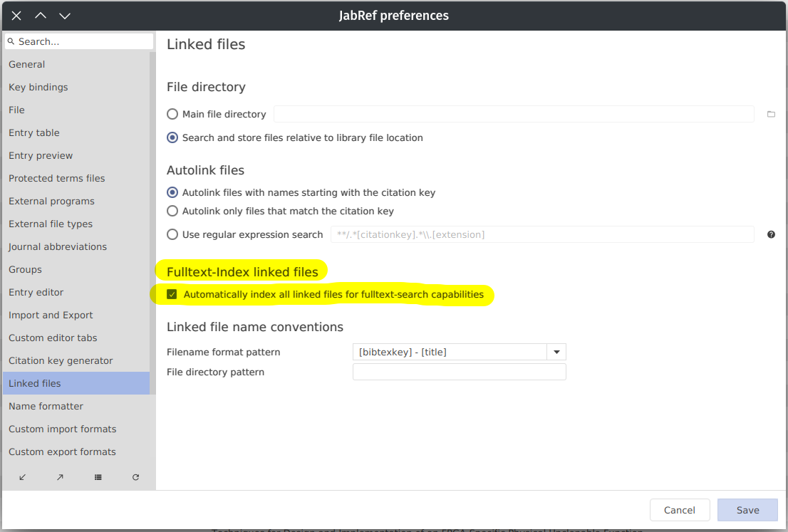This screenshot has width=788, height=532.
Task: Export preferences arrow icon in sidebar footer
Action: coord(60,477)
